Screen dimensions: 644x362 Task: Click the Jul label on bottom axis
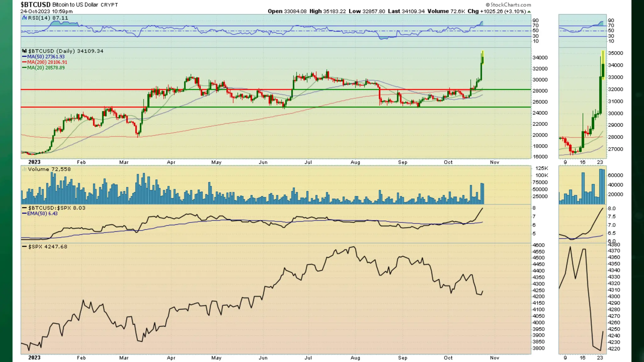(x=308, y=358)
